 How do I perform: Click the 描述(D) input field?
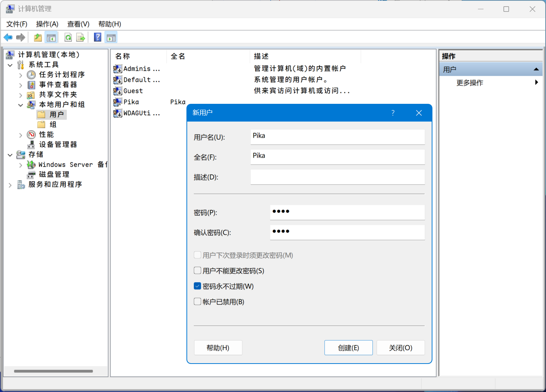coord(337,177)
